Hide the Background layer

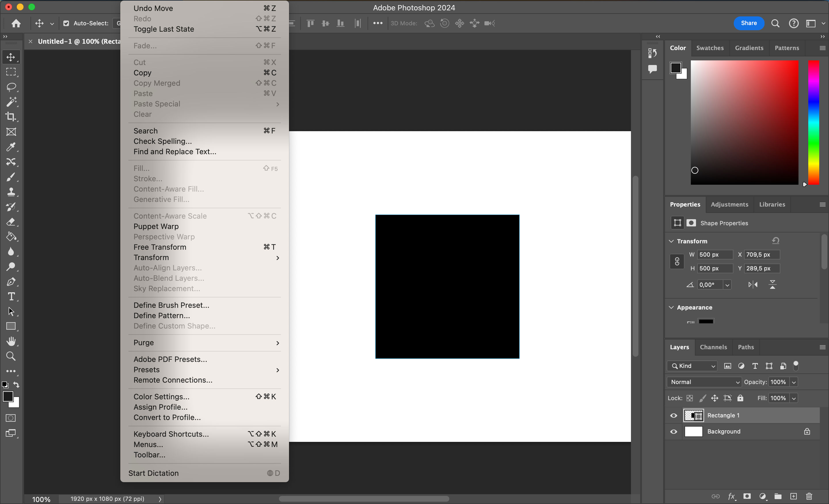(x=673, y=432)
